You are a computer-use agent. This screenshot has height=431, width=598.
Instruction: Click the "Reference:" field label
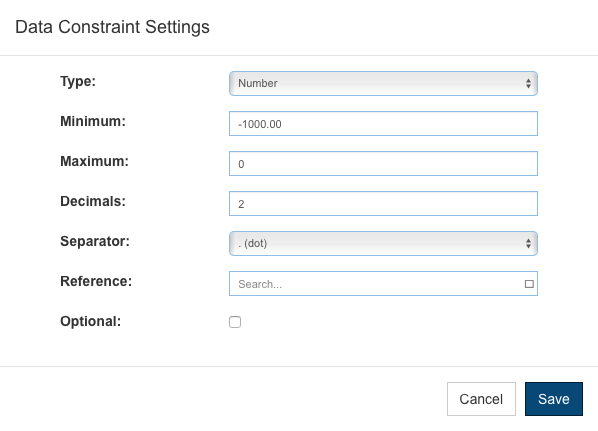[x=96, y=281]
